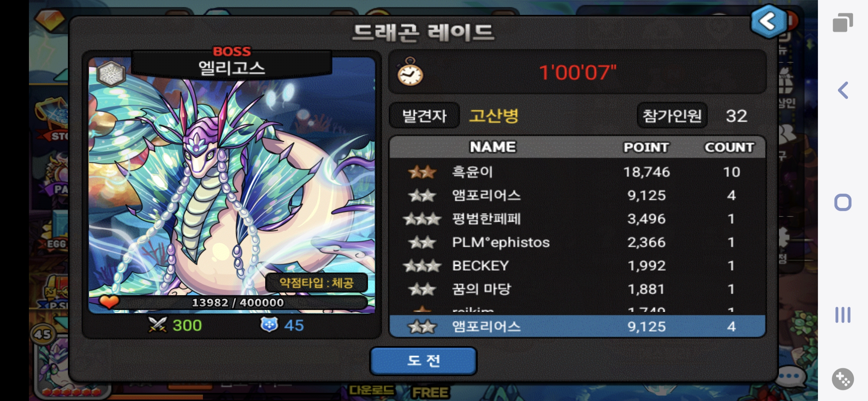Tap the 도전 challenge button
Image resolution: width=868 pixels, height=401 pixels.
(x=423, y=361)
